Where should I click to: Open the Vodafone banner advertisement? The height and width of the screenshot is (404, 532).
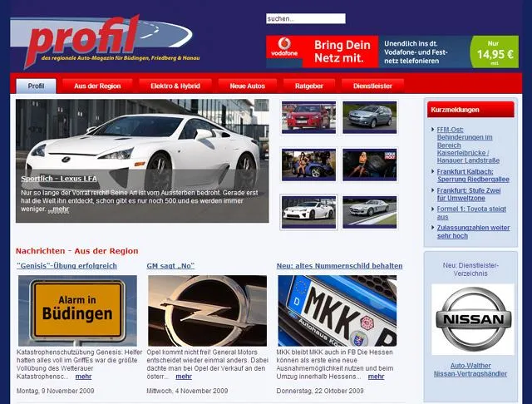click(392, 52)
